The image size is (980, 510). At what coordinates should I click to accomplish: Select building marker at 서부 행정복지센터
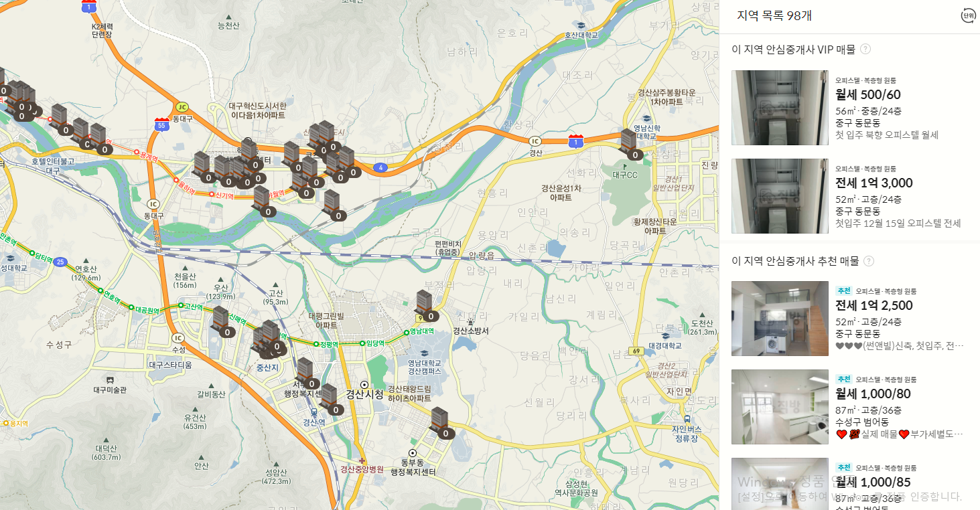click(x=307, y=374)
